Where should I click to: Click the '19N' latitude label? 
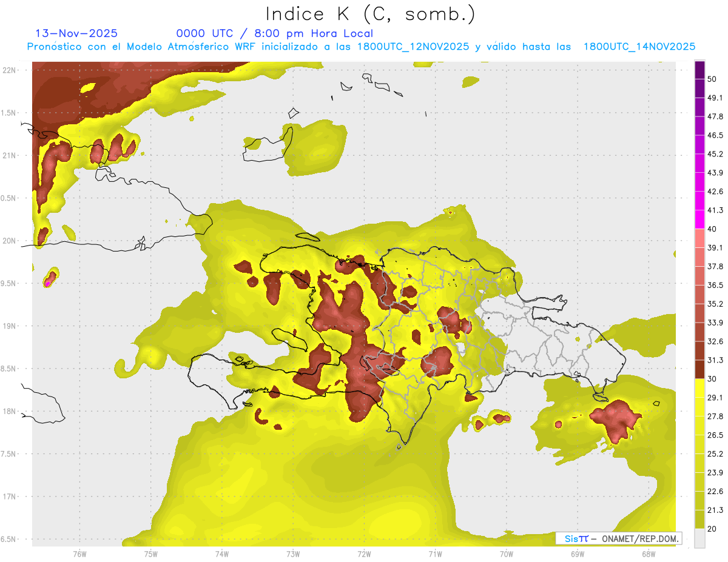click(10, 326)
